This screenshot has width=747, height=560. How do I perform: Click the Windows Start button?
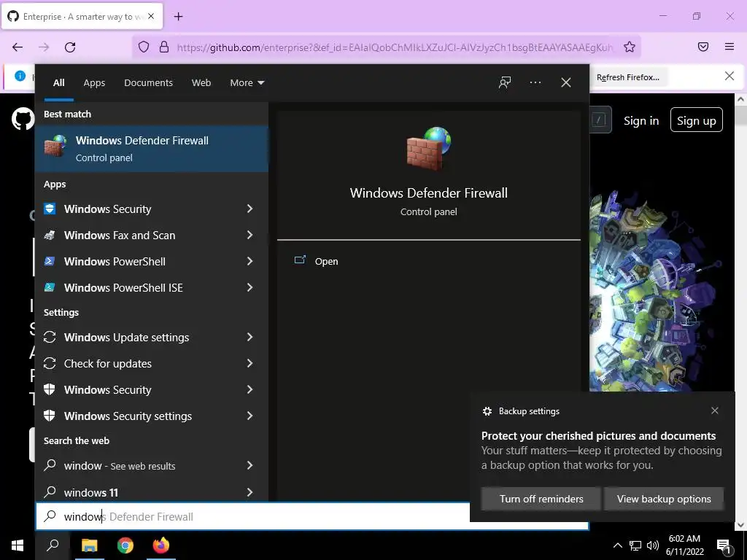pos(18,545)
